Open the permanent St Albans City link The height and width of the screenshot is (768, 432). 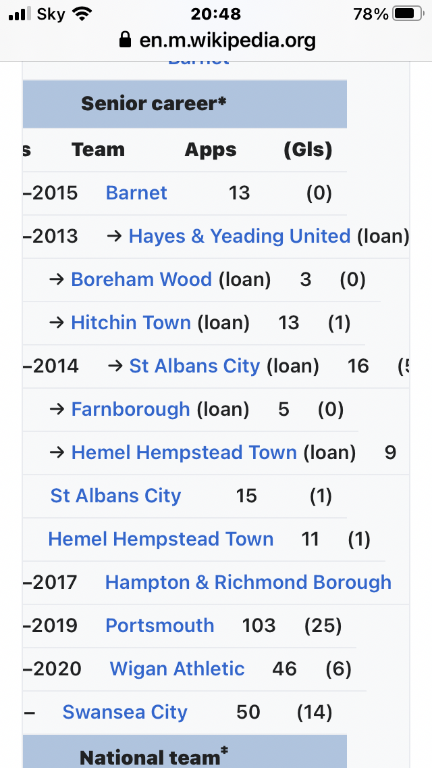(x=116, y=496)
